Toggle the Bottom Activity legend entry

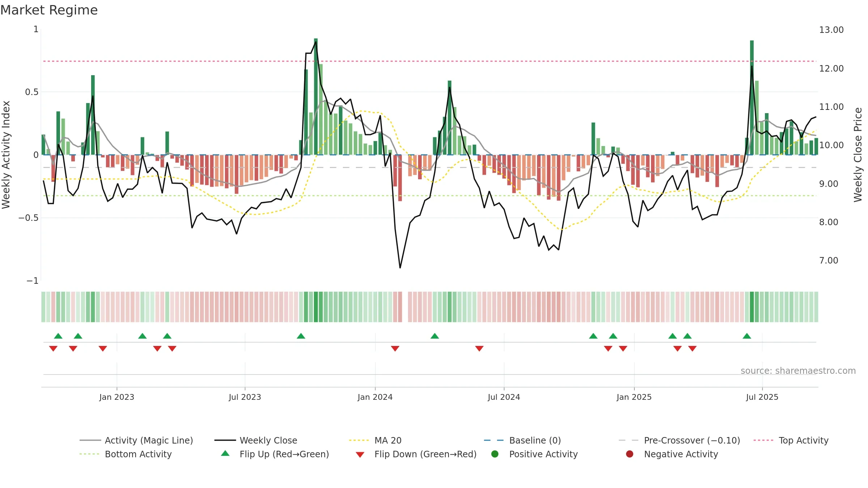pyautogui.click(x=125, y=454)
